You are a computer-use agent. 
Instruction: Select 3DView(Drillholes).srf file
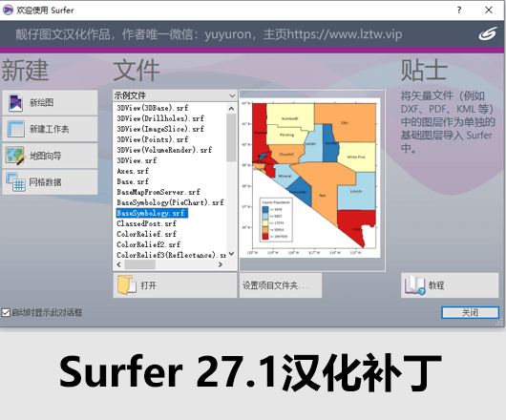point(160,118)
